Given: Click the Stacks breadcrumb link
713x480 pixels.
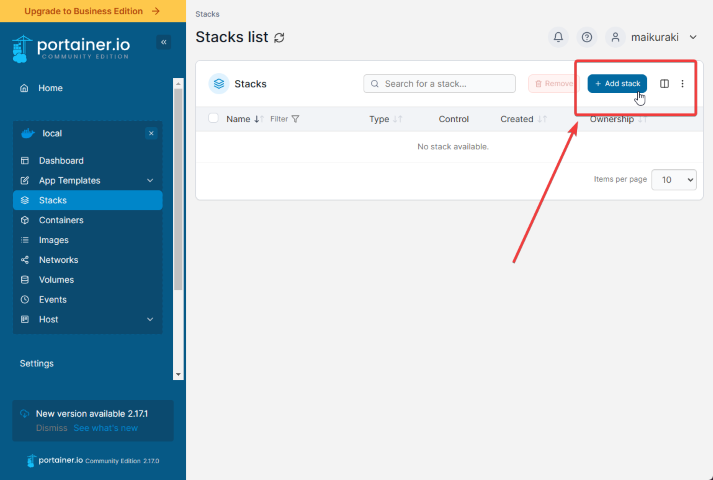Looking at the screenshot, I should pos(207,14).
